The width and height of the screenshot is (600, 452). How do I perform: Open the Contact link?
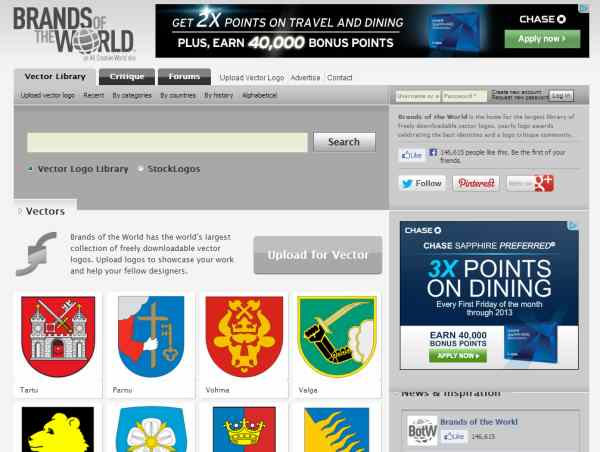(x=339, y=78)
